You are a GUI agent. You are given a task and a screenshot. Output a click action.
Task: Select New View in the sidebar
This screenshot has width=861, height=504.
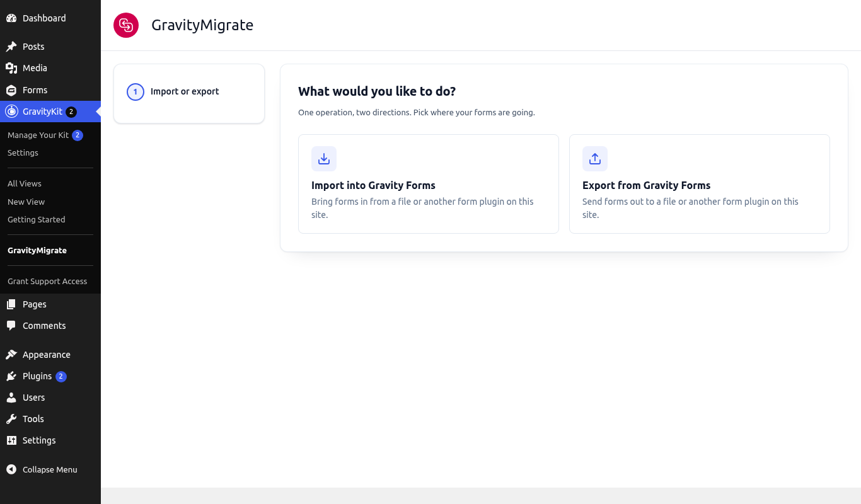click(50, 202)
